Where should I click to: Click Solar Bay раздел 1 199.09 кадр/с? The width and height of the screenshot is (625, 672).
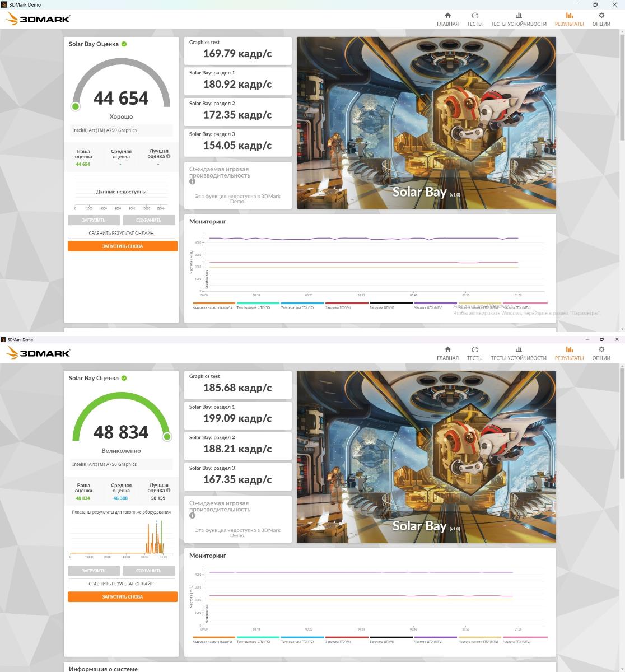tap(238, 415)
